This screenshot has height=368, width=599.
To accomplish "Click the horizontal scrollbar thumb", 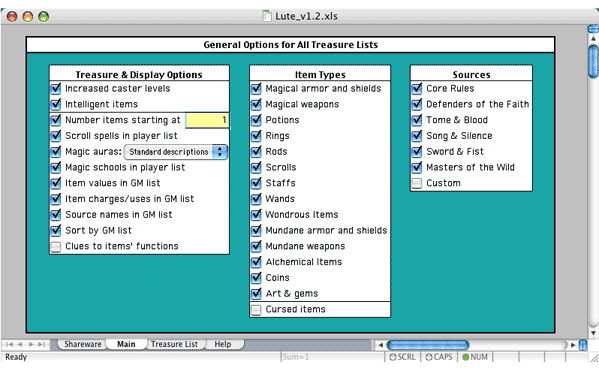I will (x=428, y=345).
